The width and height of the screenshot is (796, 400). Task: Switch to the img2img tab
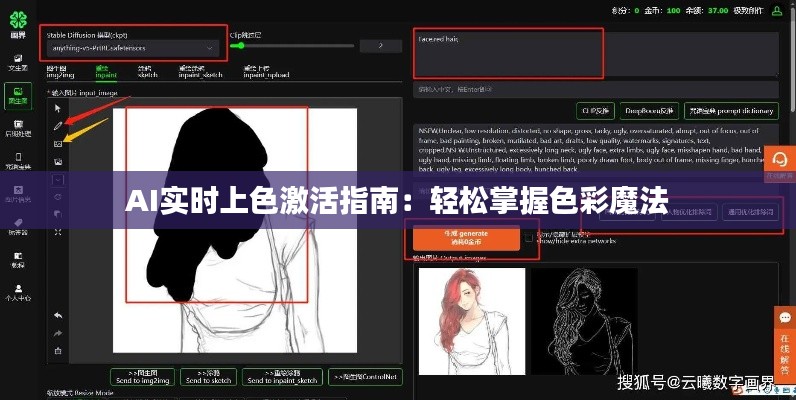59,72
